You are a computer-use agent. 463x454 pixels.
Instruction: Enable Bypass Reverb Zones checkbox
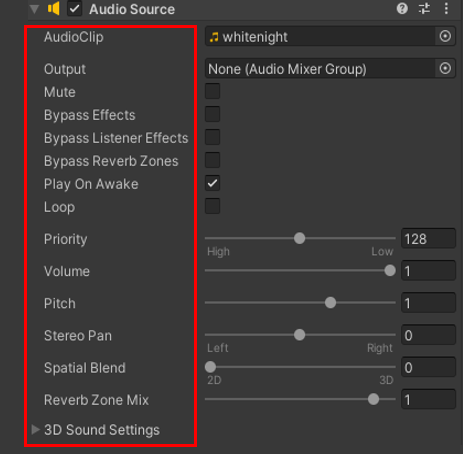click(x=212, y=160)
